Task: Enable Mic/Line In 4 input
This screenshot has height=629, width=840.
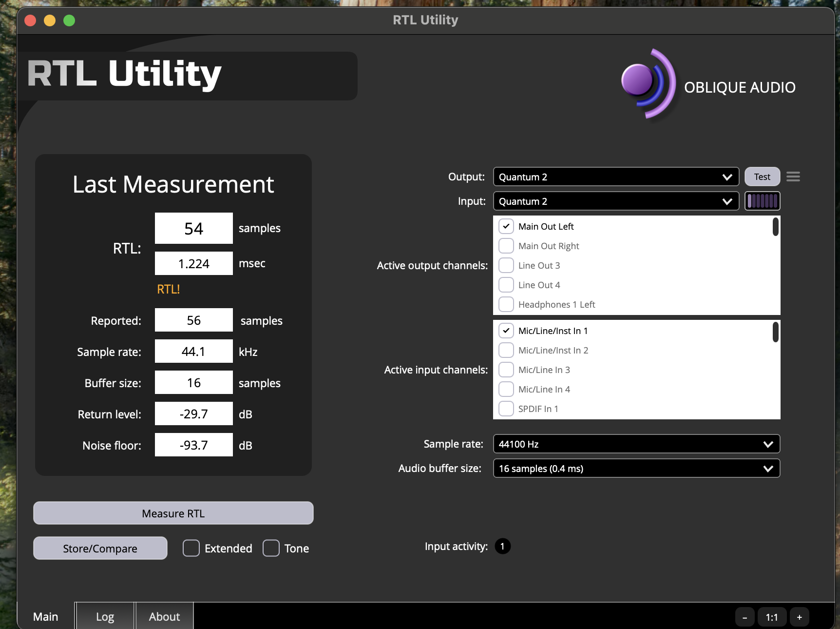Action: [x=506, y=389]
